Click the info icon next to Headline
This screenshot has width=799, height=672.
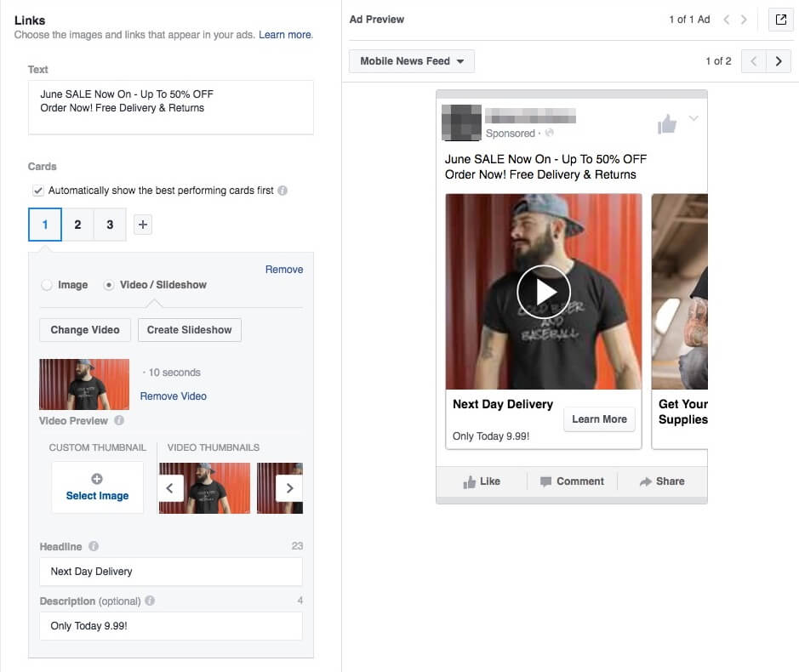point(93,546)
